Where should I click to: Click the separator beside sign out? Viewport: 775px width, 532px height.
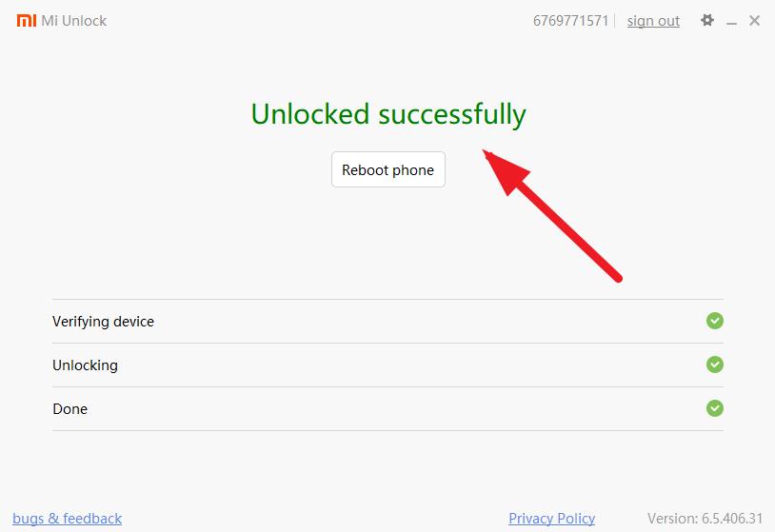coord(615,21)
